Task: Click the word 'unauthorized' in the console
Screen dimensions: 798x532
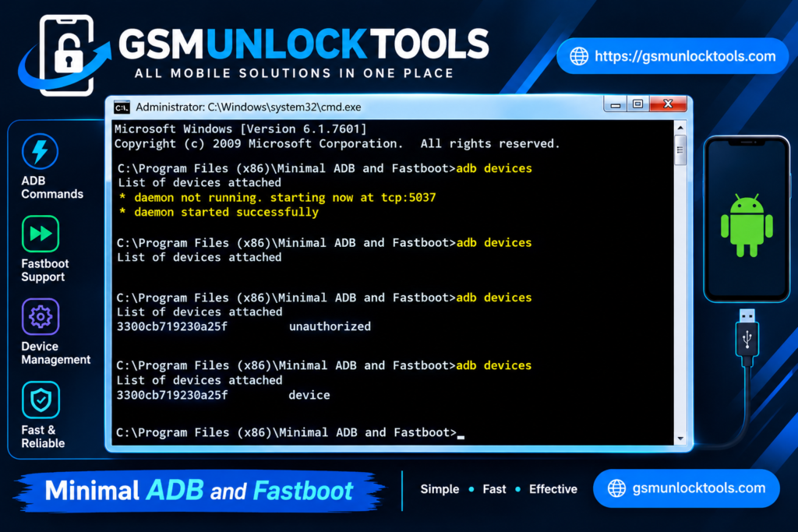Action: tap(330, 326)
